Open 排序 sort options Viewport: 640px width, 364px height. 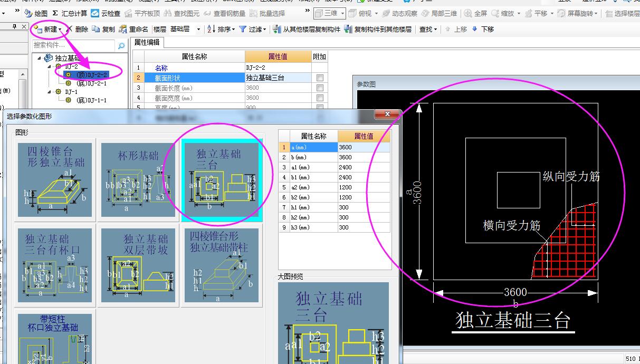tap(221, 30)
